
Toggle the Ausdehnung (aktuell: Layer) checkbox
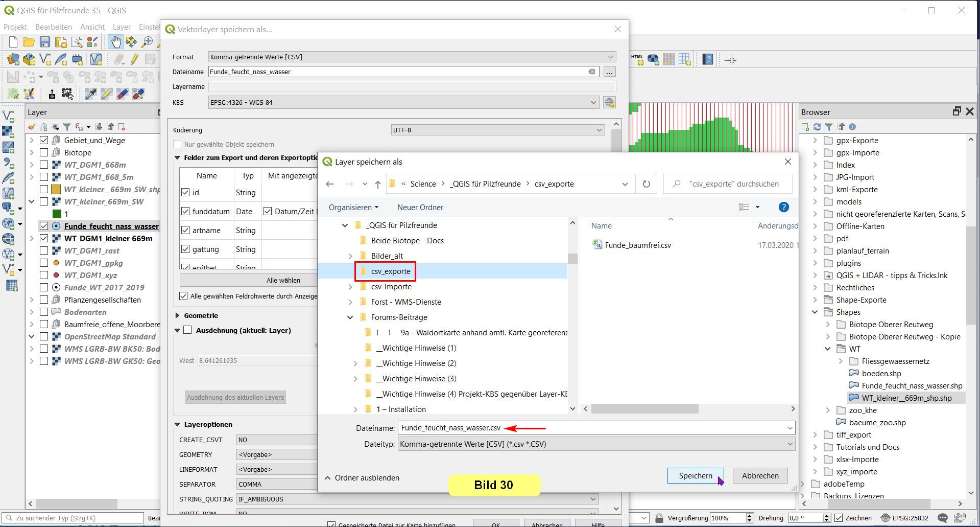(187, 330)
